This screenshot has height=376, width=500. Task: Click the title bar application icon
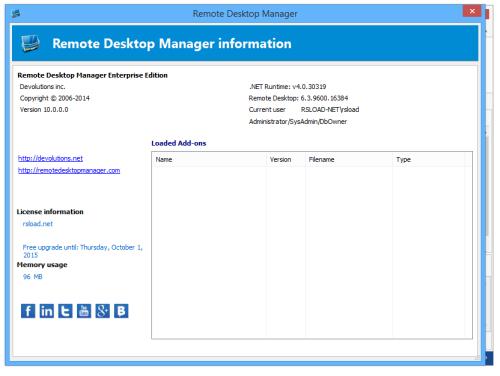16,14
